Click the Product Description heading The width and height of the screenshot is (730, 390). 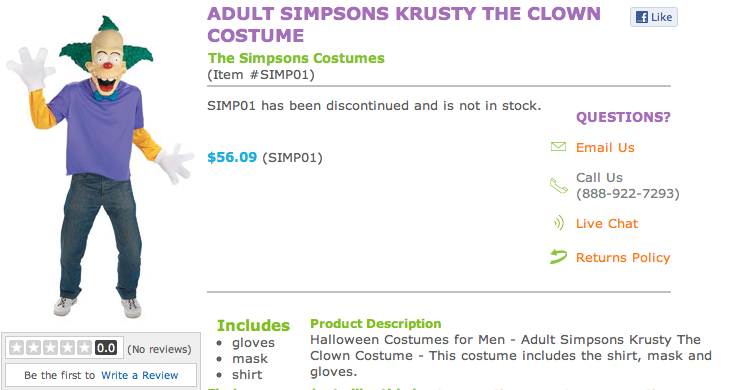point(376,323)
